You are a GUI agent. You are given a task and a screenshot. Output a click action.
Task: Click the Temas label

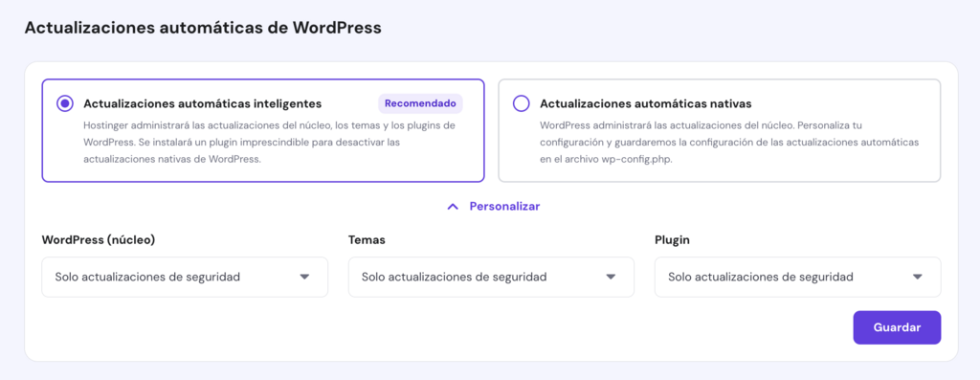click(367, 240)
